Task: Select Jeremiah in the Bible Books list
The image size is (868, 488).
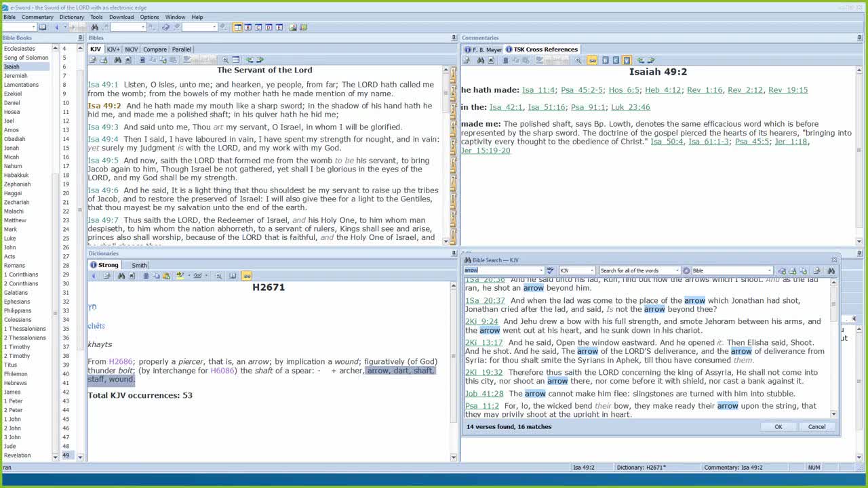Action: pos(16,76)
